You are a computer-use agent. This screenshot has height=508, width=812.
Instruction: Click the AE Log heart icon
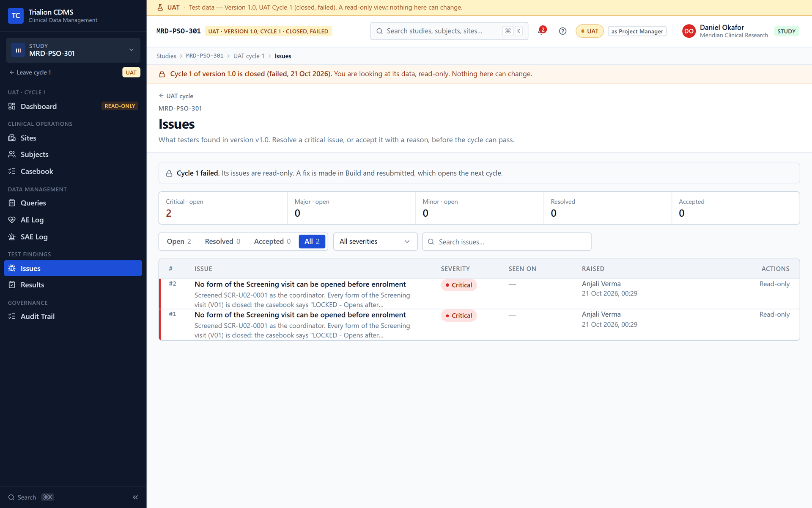[12, 220]
